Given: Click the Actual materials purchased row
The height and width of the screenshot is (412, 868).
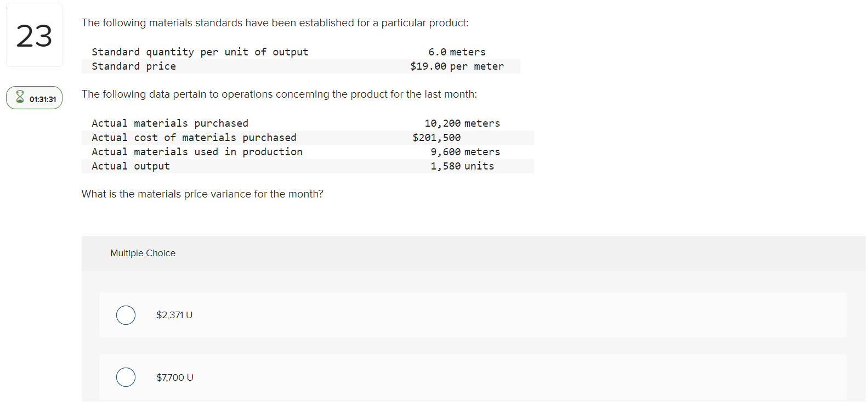Looking at the screenshot, I should 307,123.
